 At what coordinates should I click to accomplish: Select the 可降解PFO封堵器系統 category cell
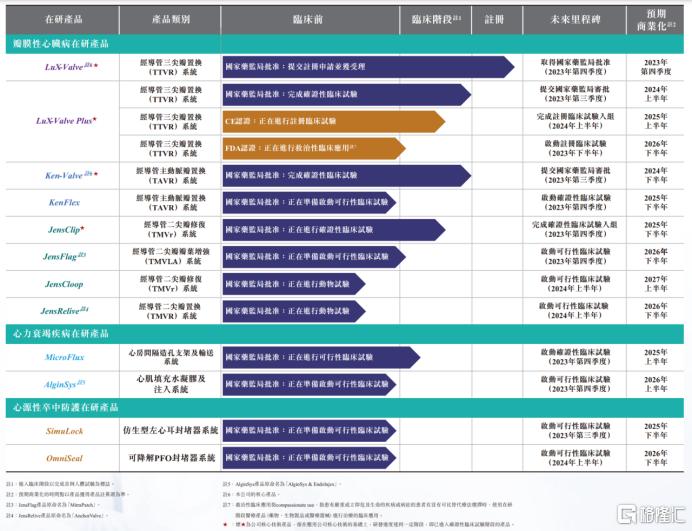172,458
